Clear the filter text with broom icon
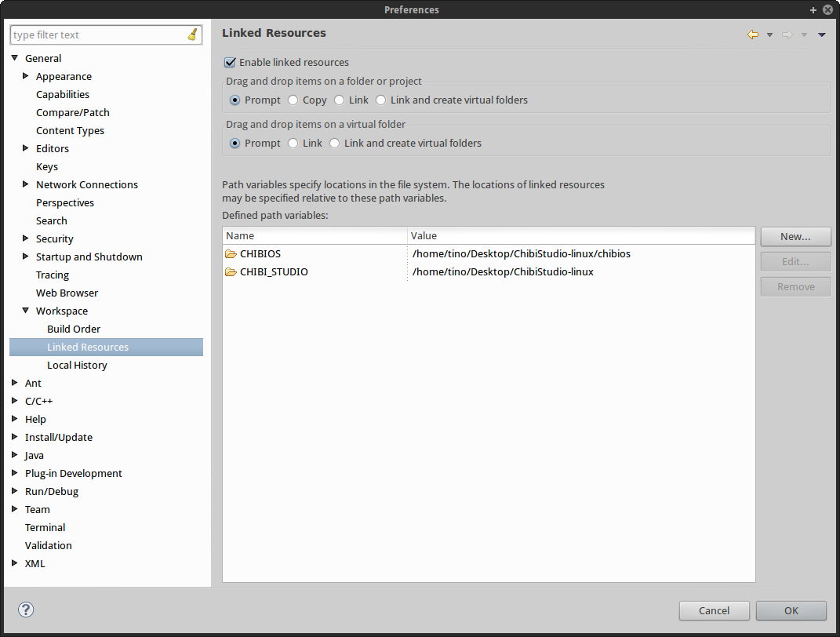The width and height of the screenshot is (840, 637). [192, 35]
